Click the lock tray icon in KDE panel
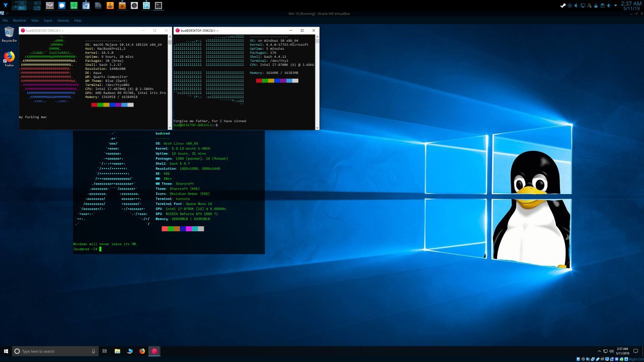 click(x=596, y=6)
